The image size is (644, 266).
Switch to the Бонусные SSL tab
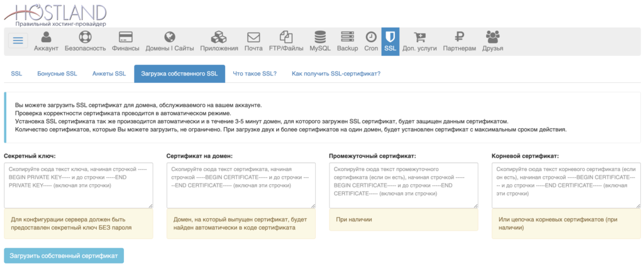click(57, 74)
